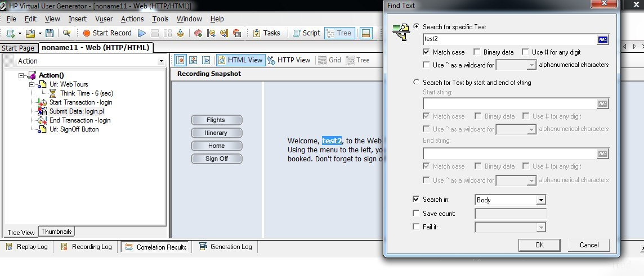This screenshot has width=644, height=276.
Task: Click the Flights button in the snapshot
Action: 216,120
